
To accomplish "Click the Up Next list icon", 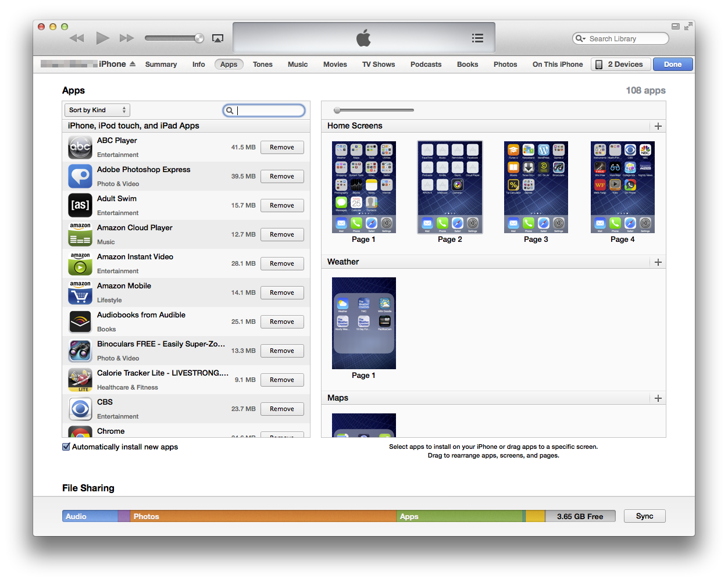I will click(x=477, y=38).
